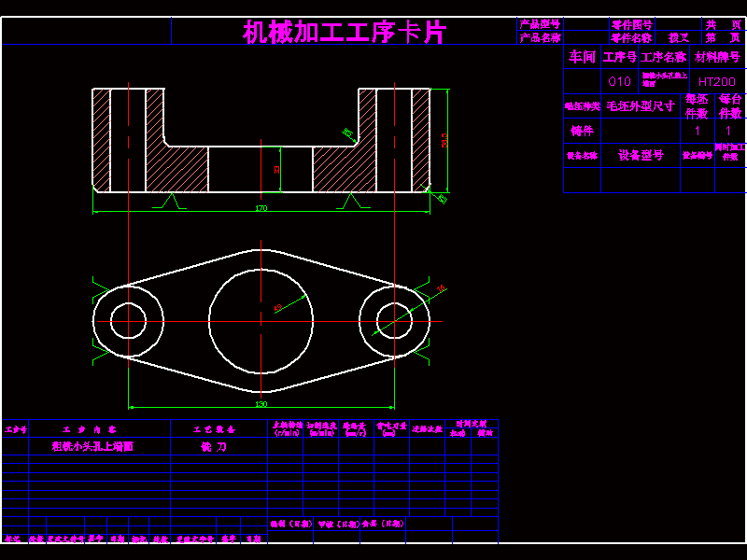Select the diameter dimension 40 on large circle
Viewport: 747px width, 560px height.
point(277,309)
